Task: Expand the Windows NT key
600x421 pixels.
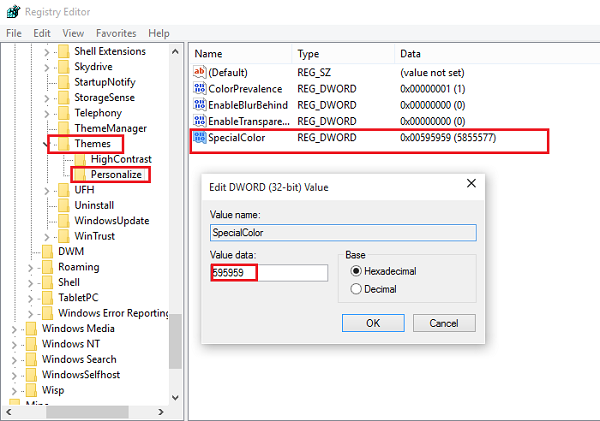Action: (x=14, y=344)
